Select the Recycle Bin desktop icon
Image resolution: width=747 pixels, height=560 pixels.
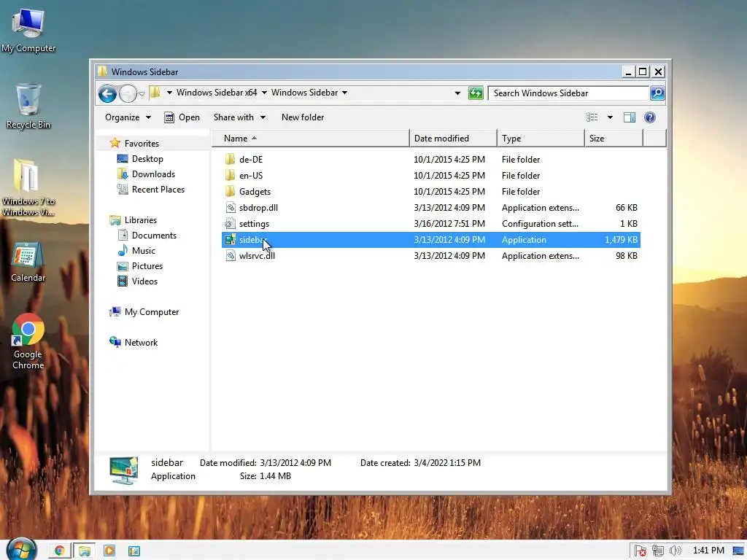click(28, 106)
